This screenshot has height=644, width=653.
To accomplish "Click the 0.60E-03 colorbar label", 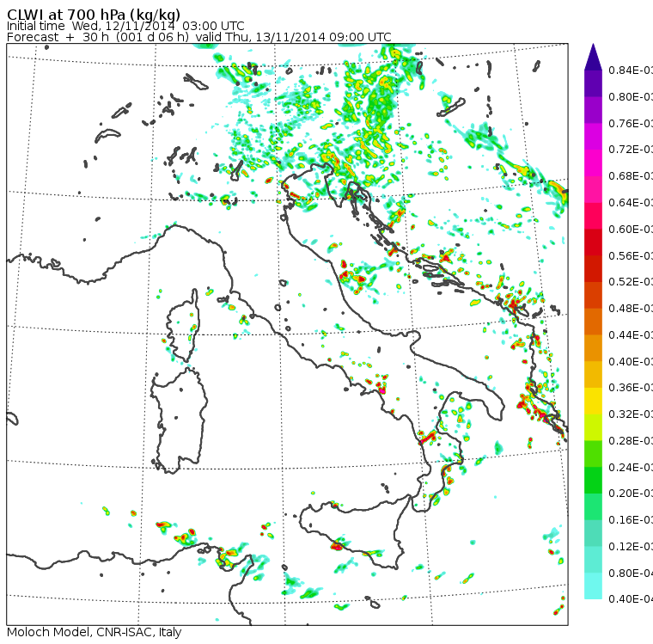I will (631, 230).
